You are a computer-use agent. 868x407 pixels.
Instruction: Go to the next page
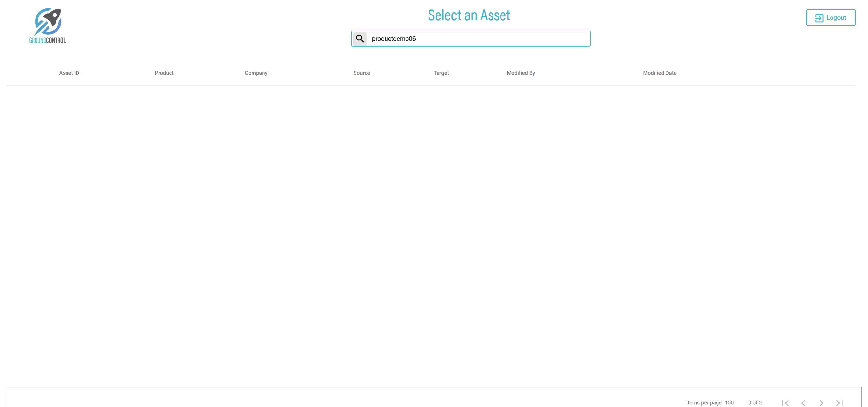(821, 402)
